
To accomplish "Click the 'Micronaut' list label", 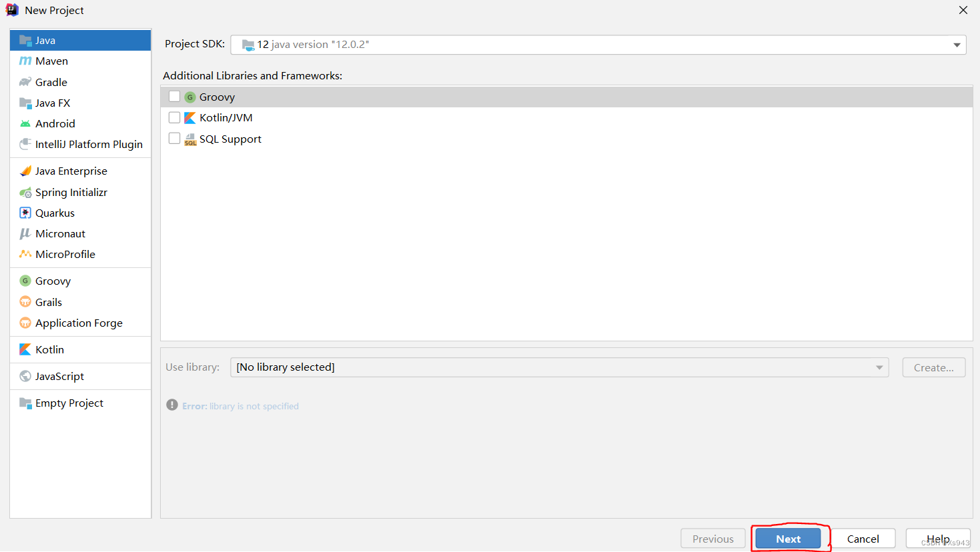I will click(x=61, y=233).
